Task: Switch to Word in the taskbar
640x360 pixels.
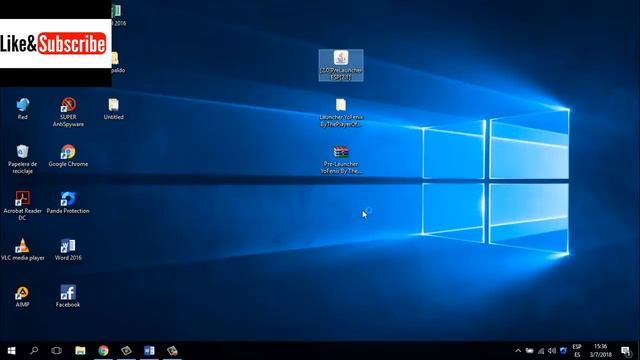Action: tap(149, 351)
